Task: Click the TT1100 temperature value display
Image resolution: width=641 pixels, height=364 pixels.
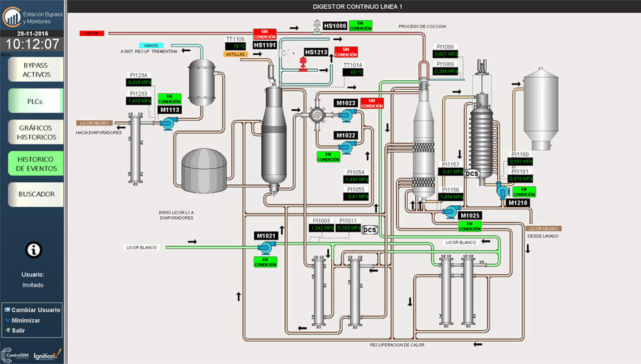Action: (236, 47)
